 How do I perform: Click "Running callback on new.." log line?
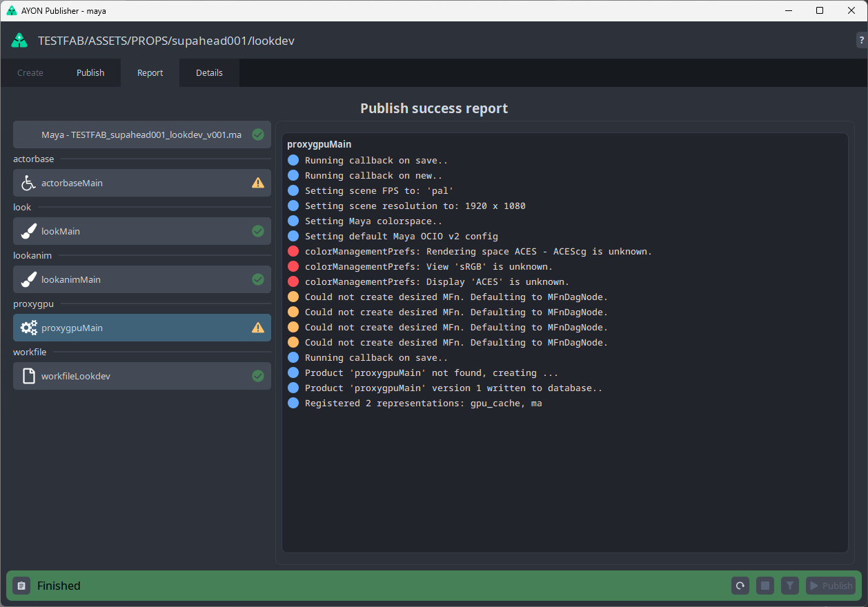point(374,175)
